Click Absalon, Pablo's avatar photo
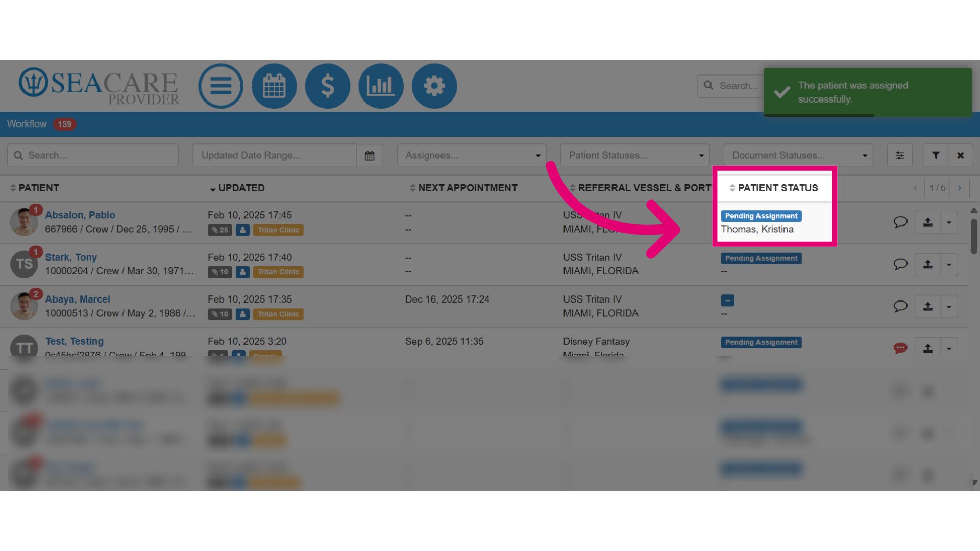Viewport: 980px width, 551px height. [23, 222]
